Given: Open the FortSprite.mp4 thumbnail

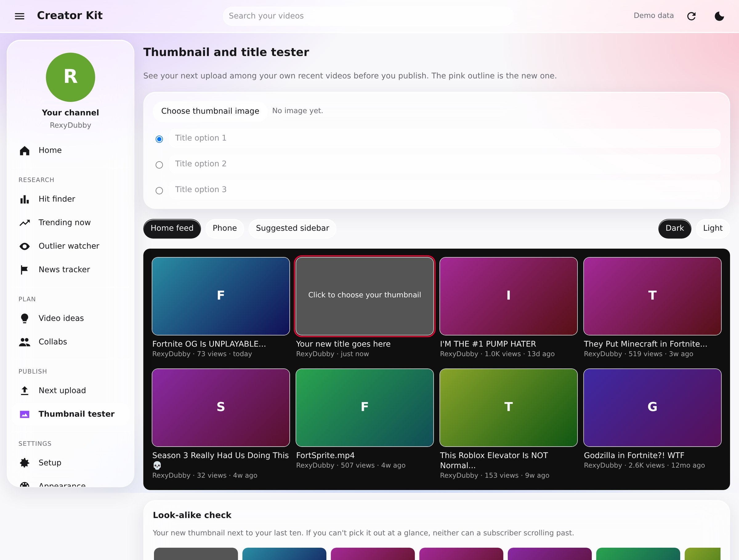Looking at the screenshot, I should (365, 407).
